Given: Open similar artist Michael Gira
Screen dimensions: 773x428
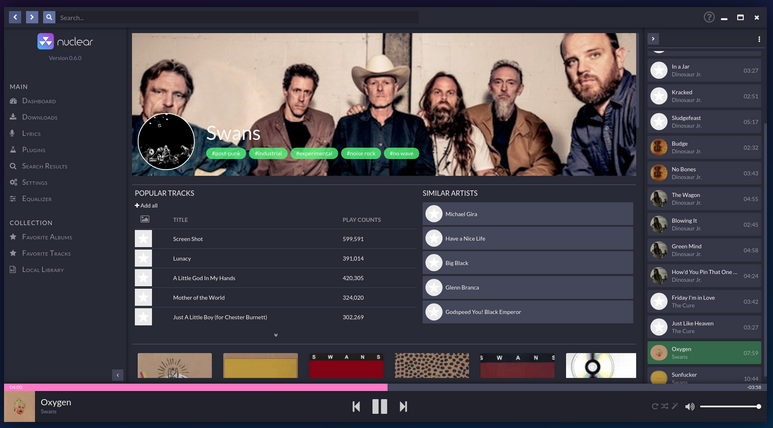Looking at the screenshot, I should (x=527, y=214).
